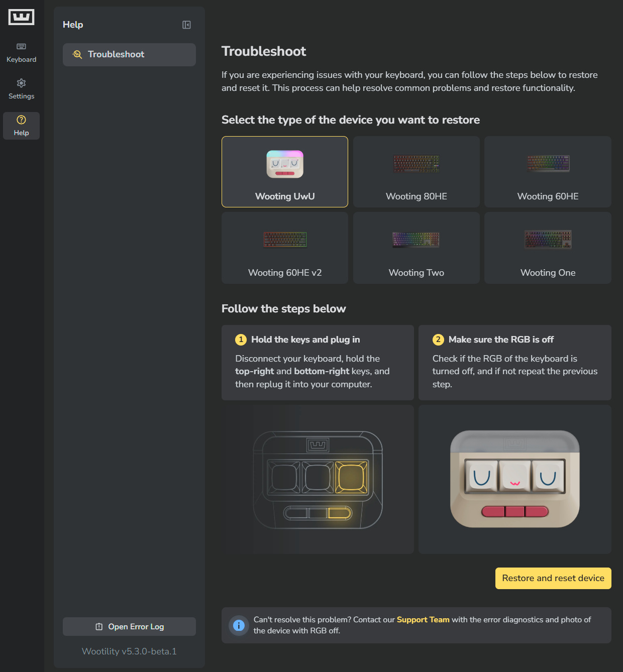Select the Wooting 80HE device card
The width and height of the screenshot is (623, 672).
pos(417,172)
